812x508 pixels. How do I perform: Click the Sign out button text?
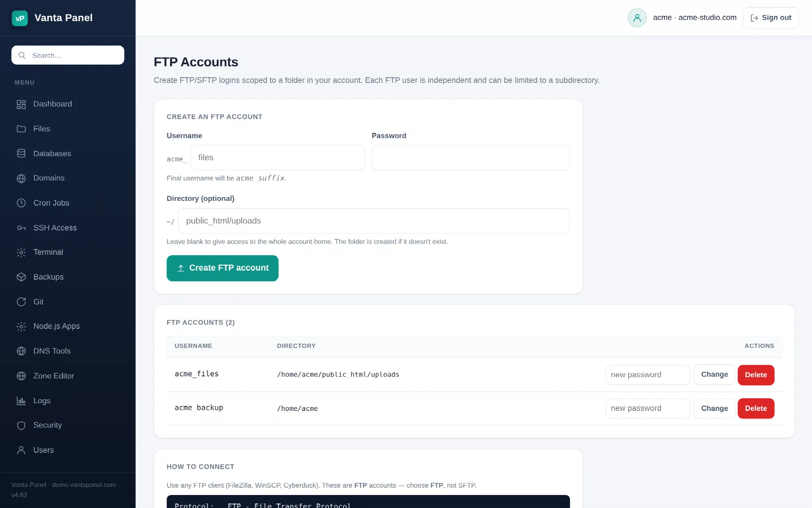(776, 17)
